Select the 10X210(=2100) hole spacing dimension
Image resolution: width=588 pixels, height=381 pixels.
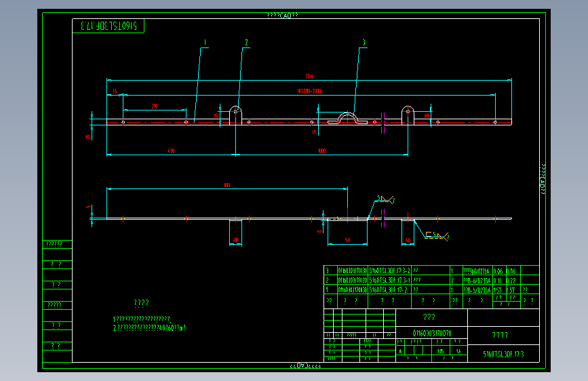point(309,91)
